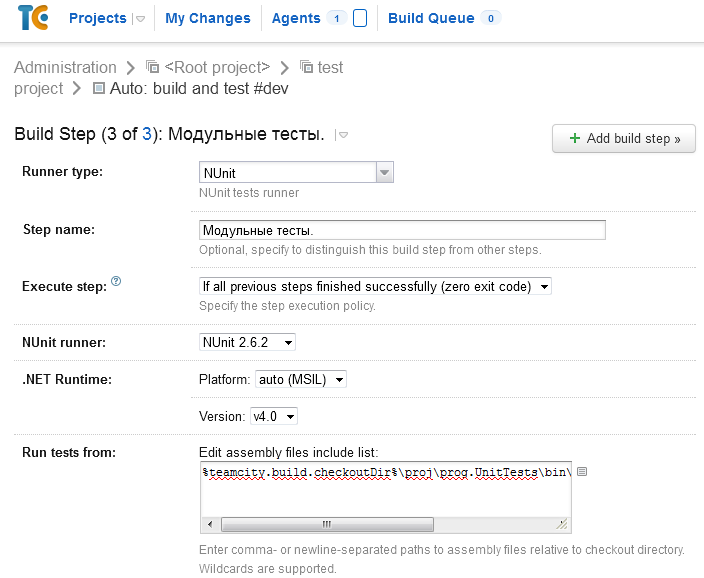Click the TeamCity logo icon

[x=32, y=18]
